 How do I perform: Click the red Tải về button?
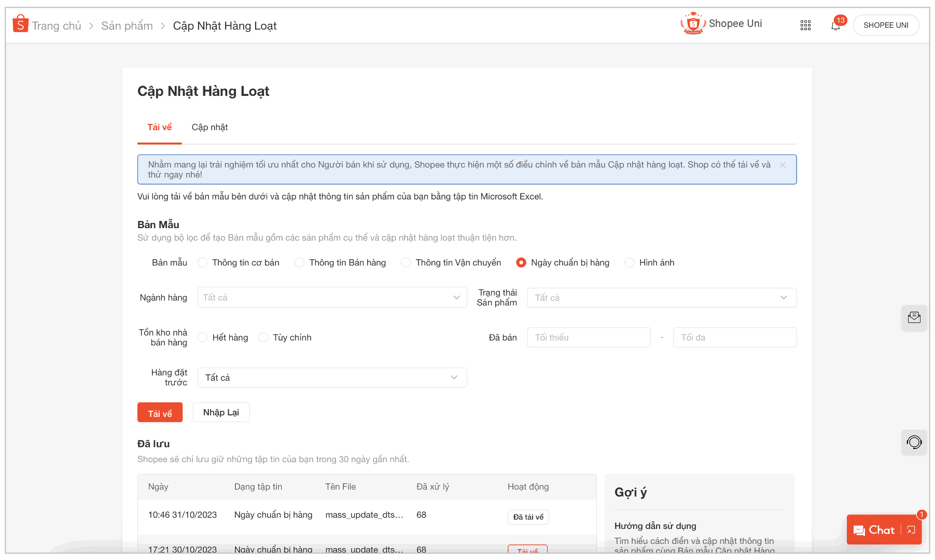tap(160, 413)
